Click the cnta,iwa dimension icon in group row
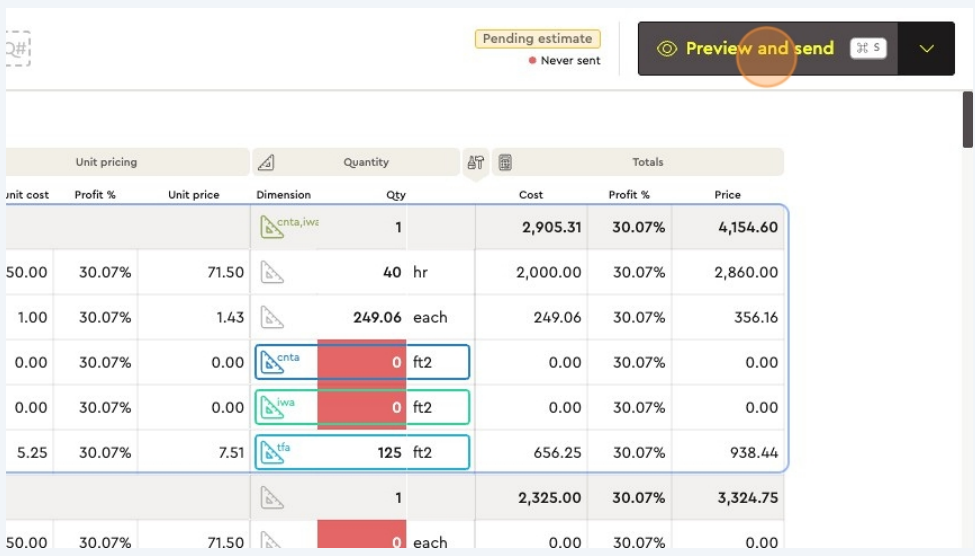The image size is (975, 556). [x=272, y=227]
